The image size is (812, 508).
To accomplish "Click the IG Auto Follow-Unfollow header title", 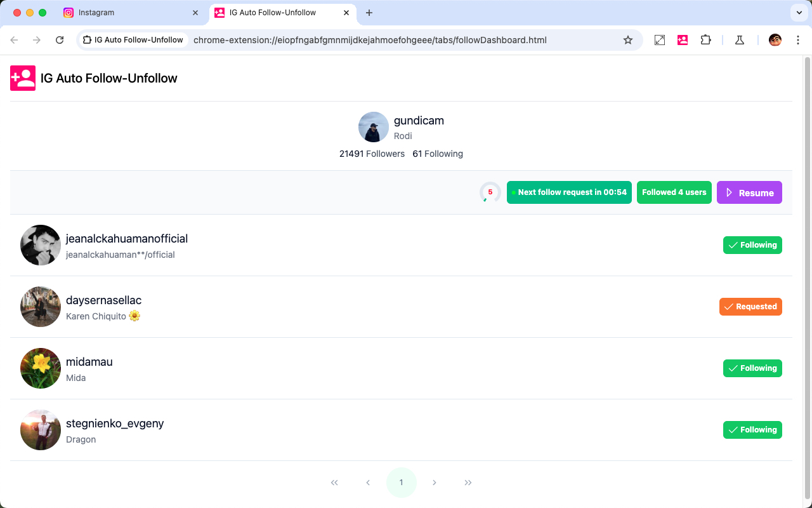I will pyautogui.click(x=109, y=78).
